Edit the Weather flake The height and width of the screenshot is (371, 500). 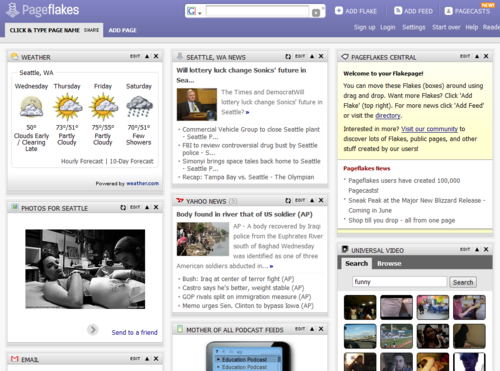[135, 56]
